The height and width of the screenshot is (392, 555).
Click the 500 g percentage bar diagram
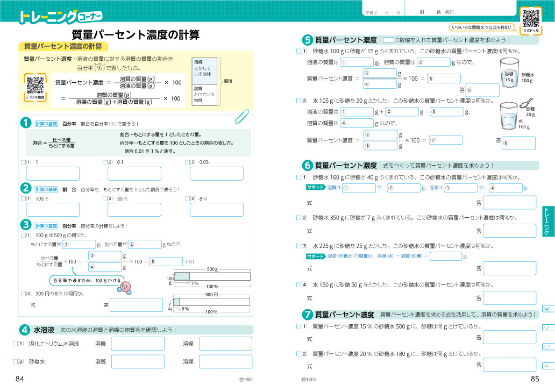coord(212,276)
